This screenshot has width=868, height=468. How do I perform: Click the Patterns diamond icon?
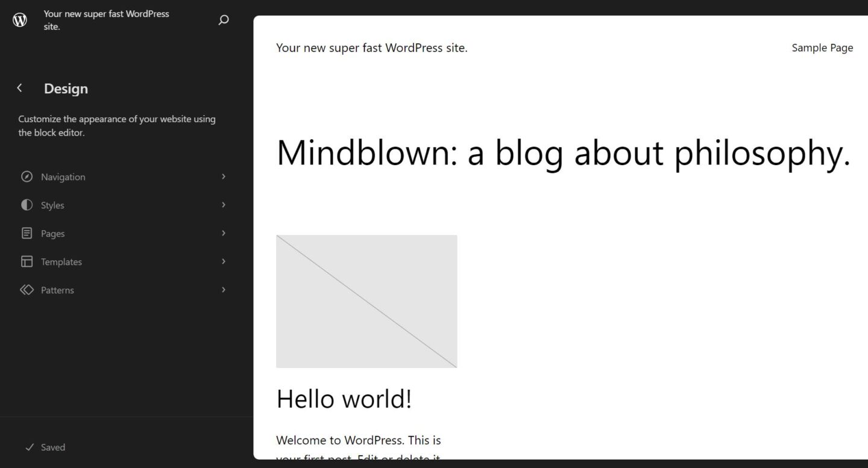pyautogui.click(x=27, y=290)
